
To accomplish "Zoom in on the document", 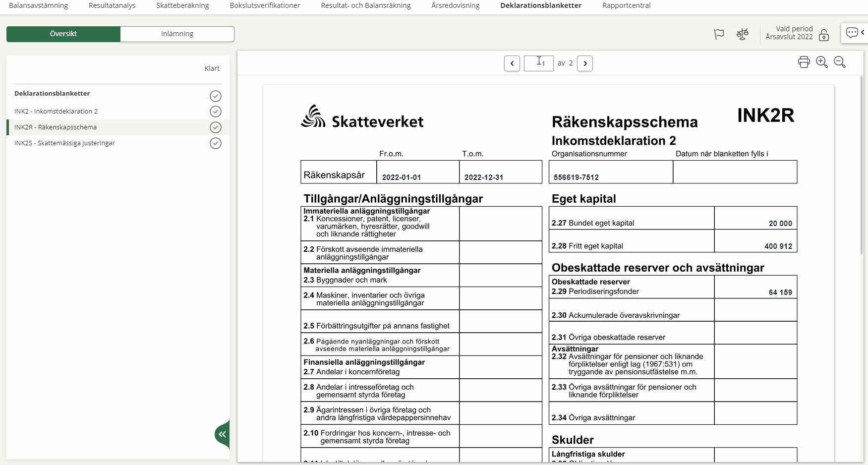I will click(x=821, y=62).
